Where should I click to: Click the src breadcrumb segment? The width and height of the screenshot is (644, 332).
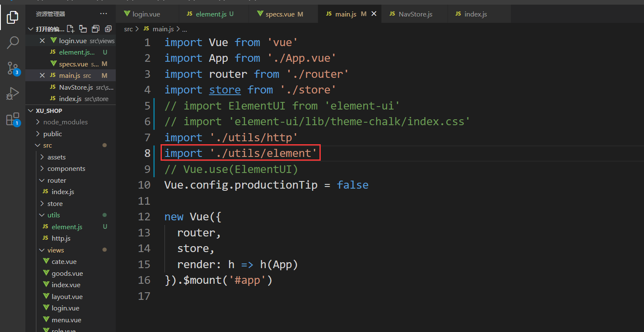pyautogui.click(x=128, y=29)
